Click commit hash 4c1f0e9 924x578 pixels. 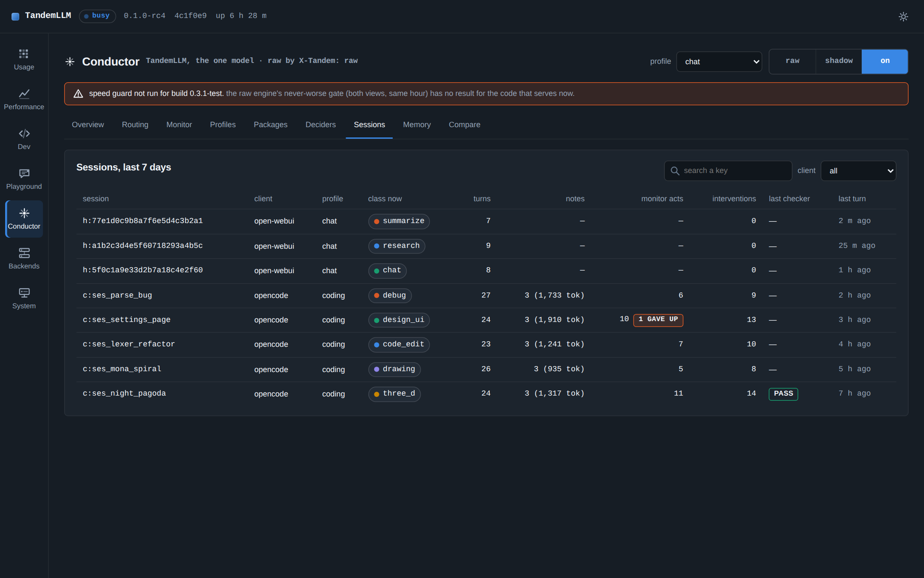point(190,16)
